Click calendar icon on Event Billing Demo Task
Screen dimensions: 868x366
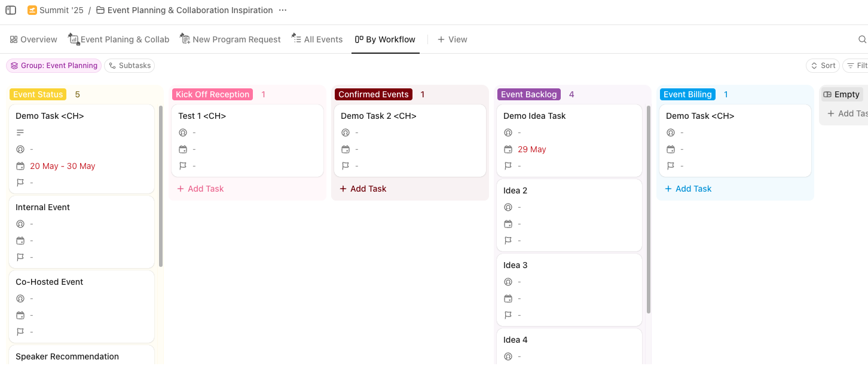coord(671,149)
